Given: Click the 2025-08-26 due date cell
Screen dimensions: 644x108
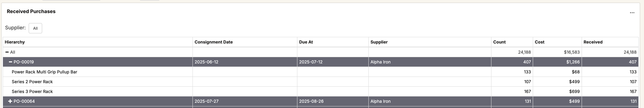Looking at the screenshot, I should coord(311,101).
